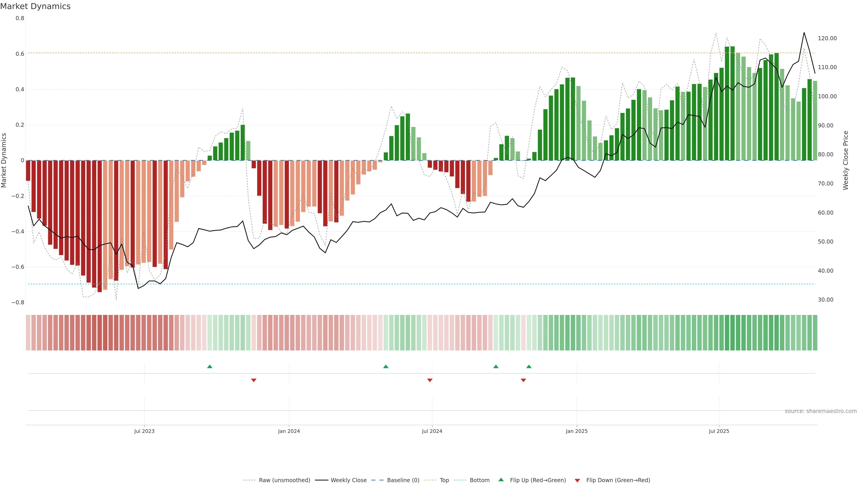Click the source: sharemaestro.com text
Image resolution: width=868 pixels, height=488 pixels.
[821, 411]
